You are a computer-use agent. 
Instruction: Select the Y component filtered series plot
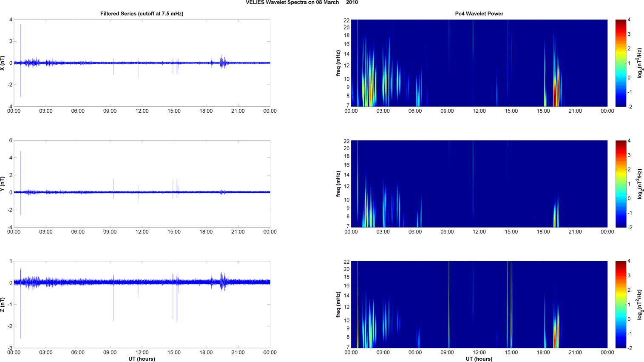tap(142, 184)
